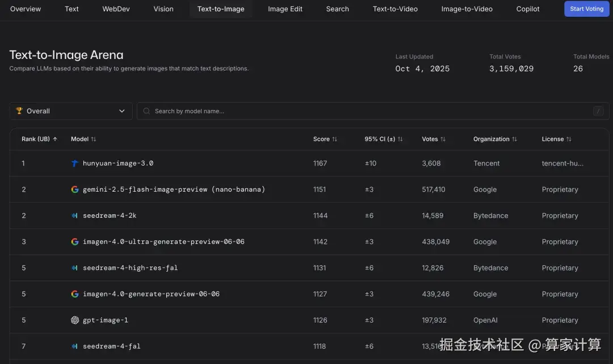Sort by the Rank (UB) column label

(36, 139)
